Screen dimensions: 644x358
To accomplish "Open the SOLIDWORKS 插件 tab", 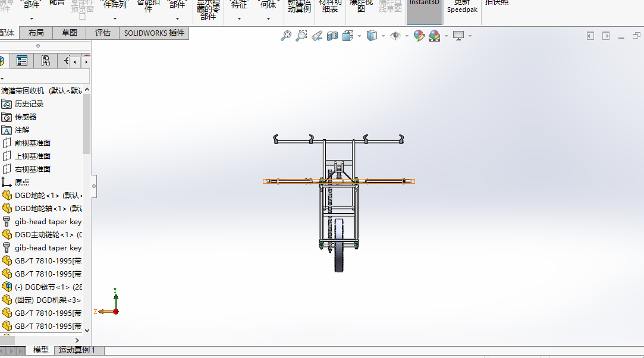I will tap(154, 33).
